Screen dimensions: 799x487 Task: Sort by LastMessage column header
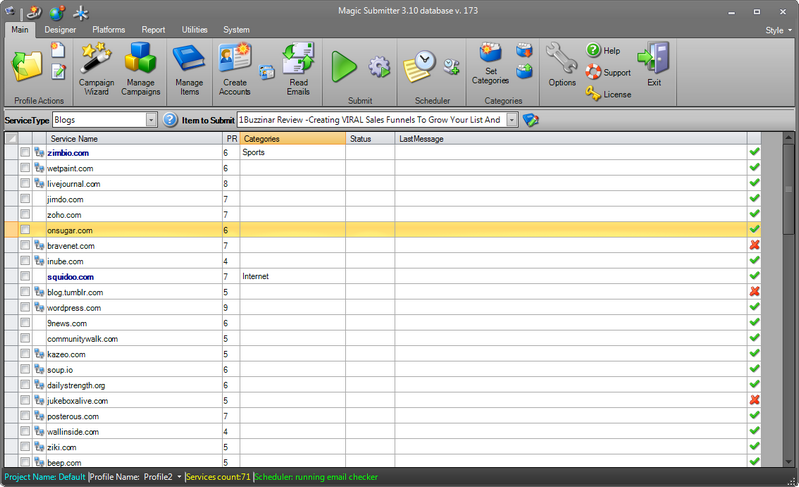pos(571,139)
